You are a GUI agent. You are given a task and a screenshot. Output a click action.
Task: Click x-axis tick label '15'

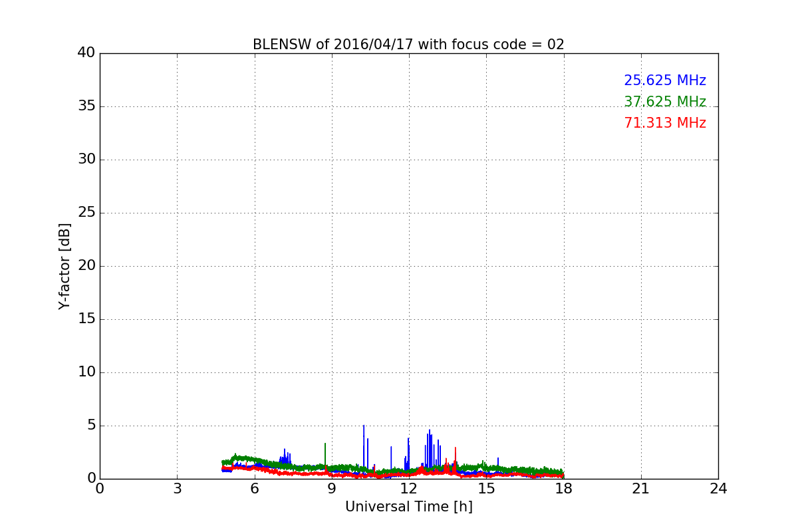coord(486,489)
